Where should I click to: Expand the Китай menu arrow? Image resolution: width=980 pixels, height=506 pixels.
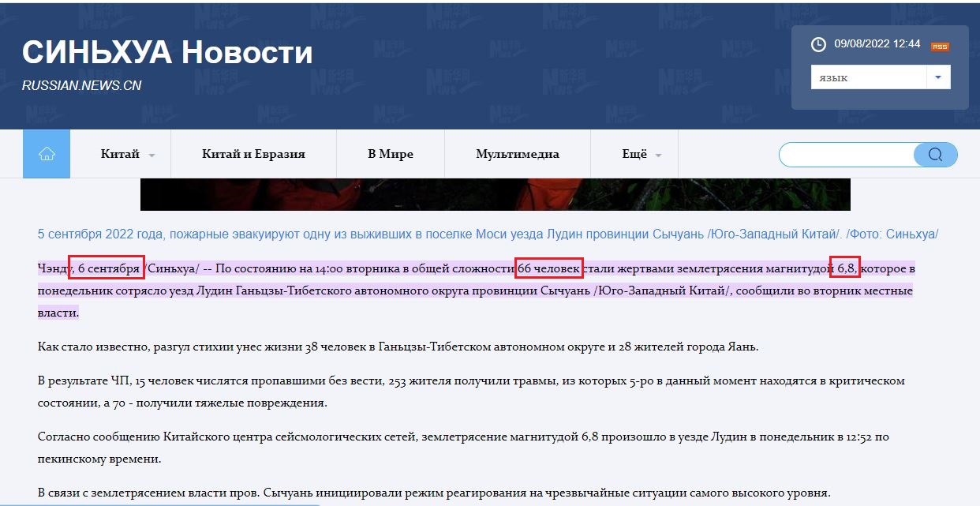151,156
